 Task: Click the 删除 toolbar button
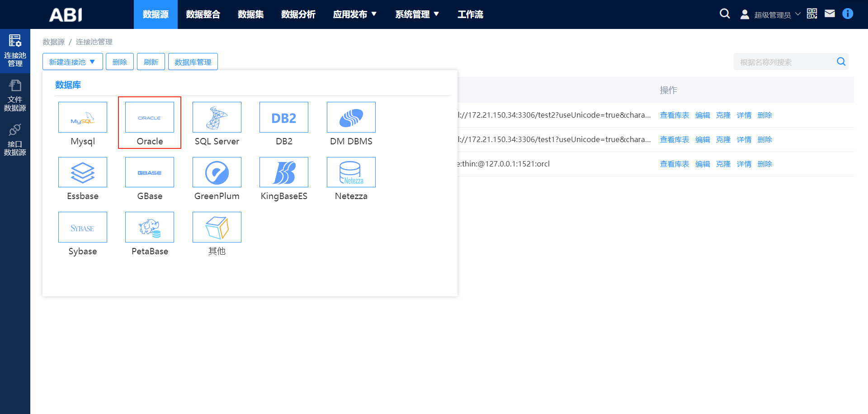[x=120, y=62]
